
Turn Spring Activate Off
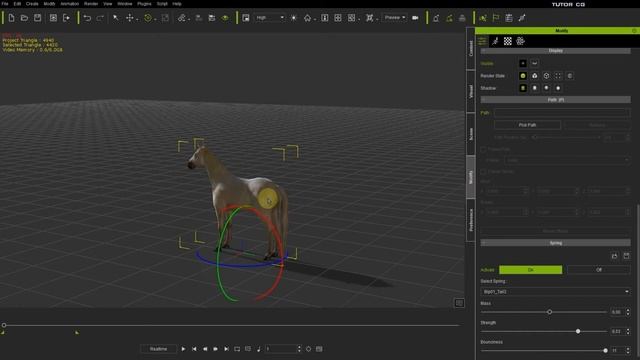(x=598, y=270)
